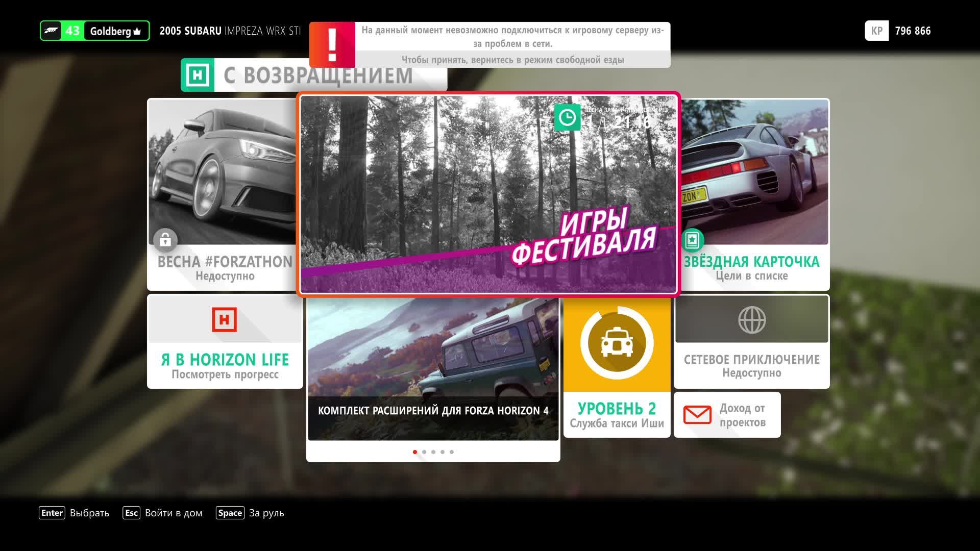Click the padlock icon on the Forzathon tile
The height and width of the screenshot is (551, 980).
point(165,239)
